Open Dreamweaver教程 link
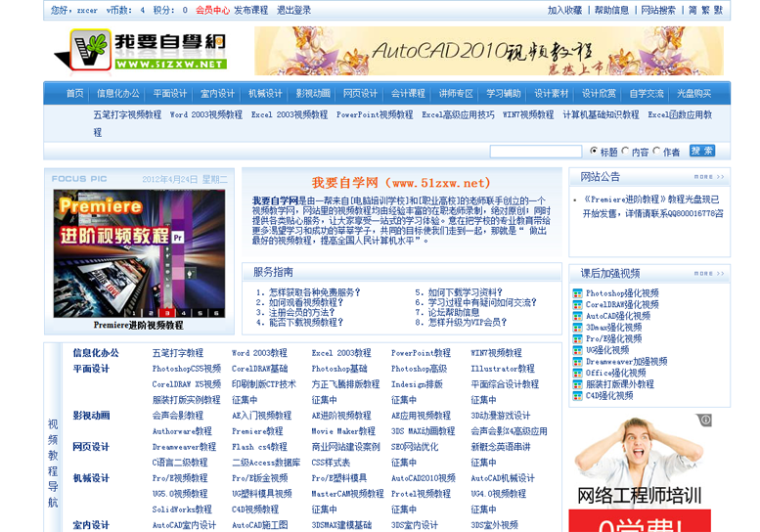This screenshot has width=760, height=532. 184,447
